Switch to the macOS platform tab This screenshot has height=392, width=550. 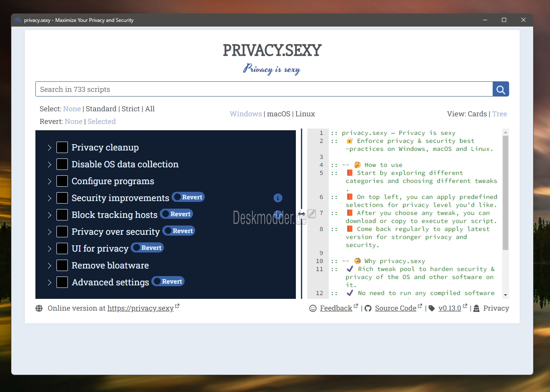(279, 113)
